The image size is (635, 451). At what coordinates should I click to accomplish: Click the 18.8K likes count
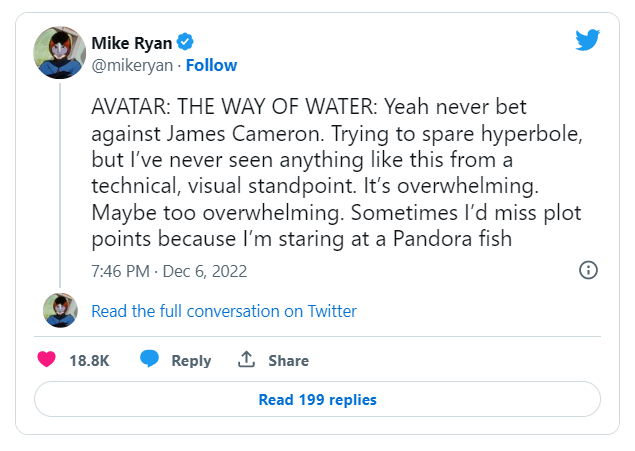[x=89, y=360]
